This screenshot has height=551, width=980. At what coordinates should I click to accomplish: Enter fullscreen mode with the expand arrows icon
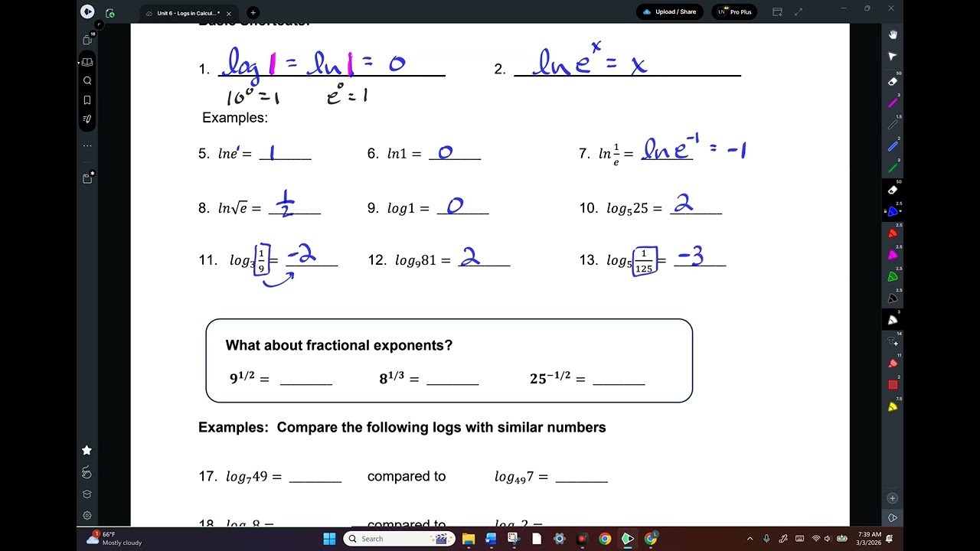tap(799, 12)
